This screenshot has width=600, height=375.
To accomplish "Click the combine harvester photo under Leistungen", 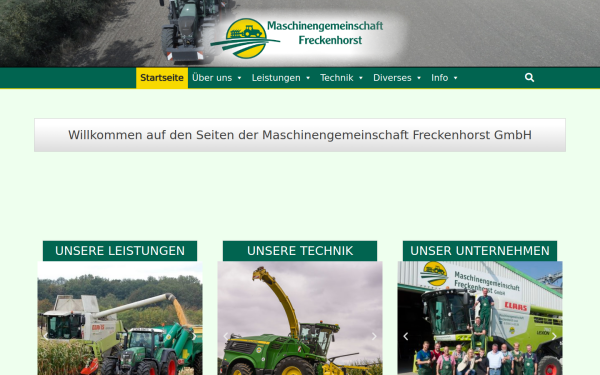I will coord(120,318).
